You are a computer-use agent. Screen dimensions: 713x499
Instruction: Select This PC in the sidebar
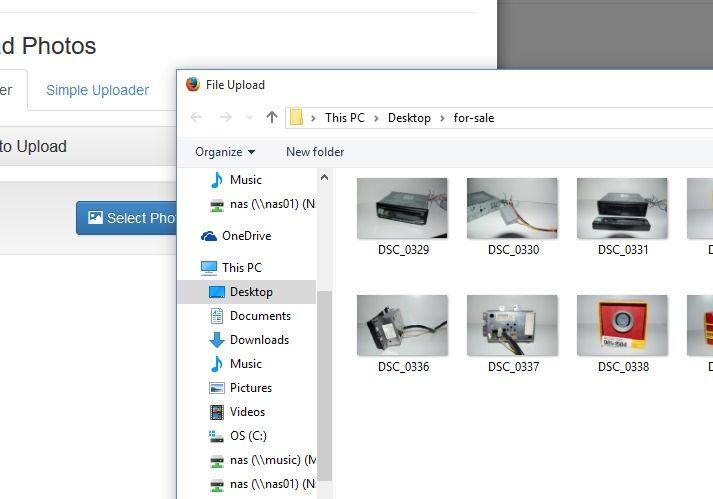tap(241, 268)
